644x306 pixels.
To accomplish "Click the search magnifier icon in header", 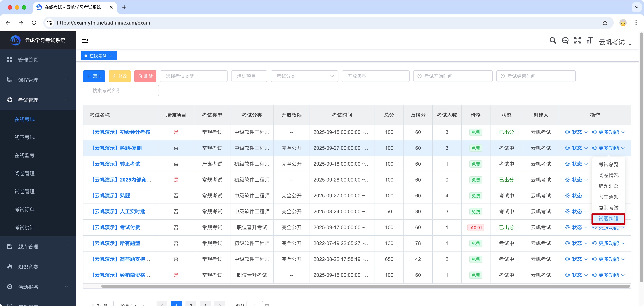I will tap(552, 40).
